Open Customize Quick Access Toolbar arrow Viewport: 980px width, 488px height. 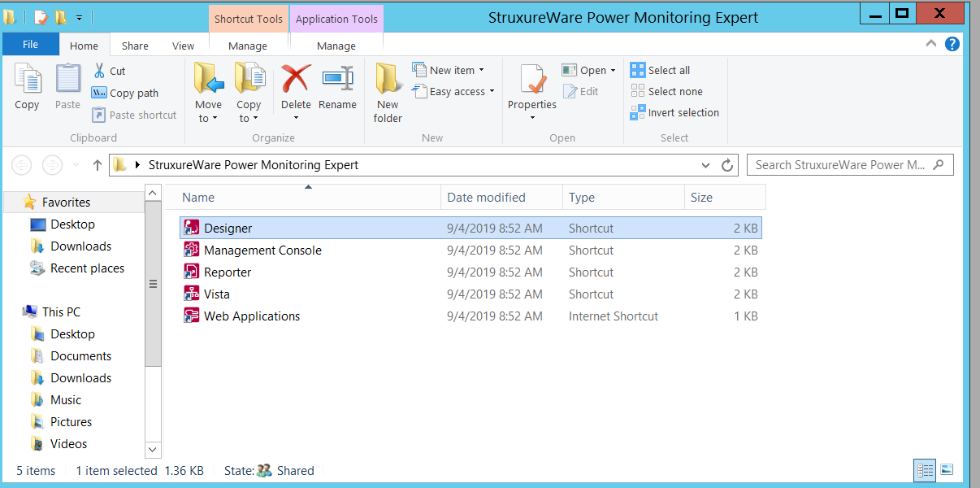pos(79,17)
